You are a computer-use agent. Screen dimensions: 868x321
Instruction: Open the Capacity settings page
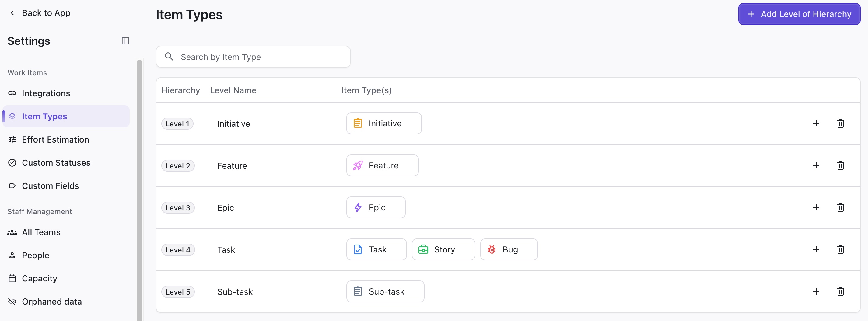66,278
